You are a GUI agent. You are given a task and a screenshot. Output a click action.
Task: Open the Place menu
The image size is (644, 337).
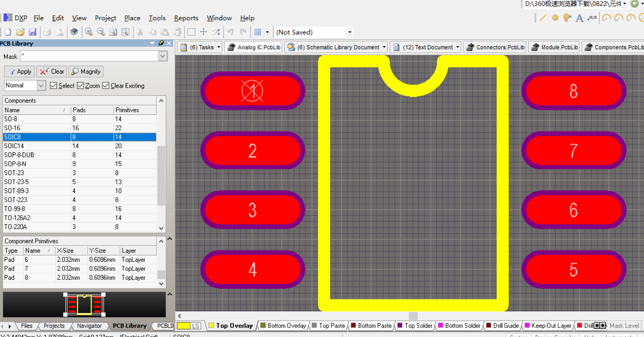132,18
